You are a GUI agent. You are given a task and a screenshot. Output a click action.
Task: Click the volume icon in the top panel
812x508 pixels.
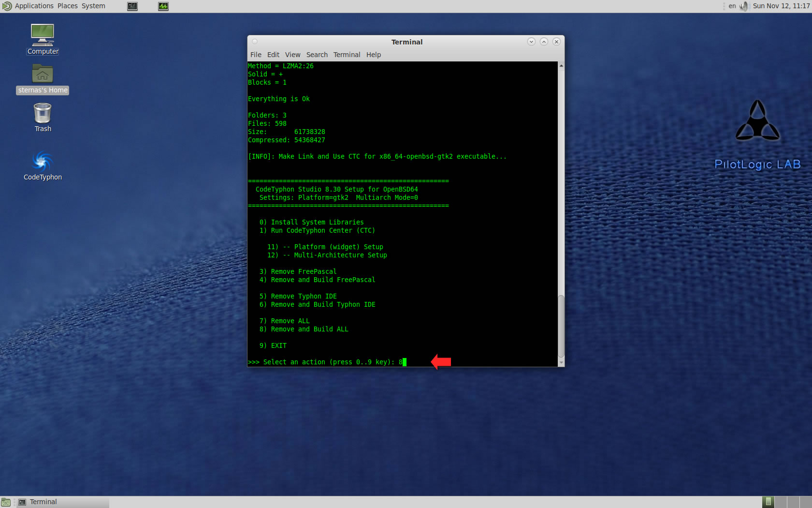coord(743,6)
